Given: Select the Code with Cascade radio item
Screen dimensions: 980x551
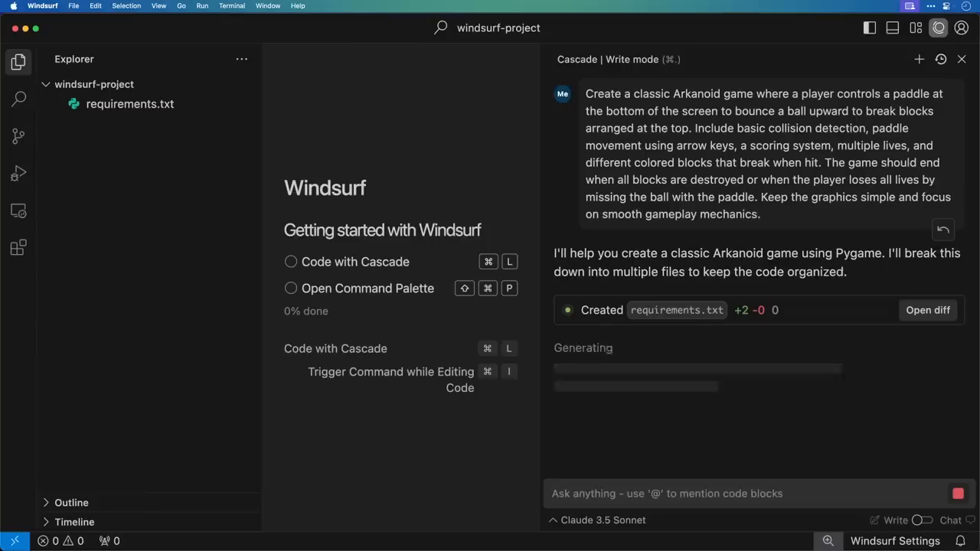Looking at the screenshot, I should click(291, 262).
